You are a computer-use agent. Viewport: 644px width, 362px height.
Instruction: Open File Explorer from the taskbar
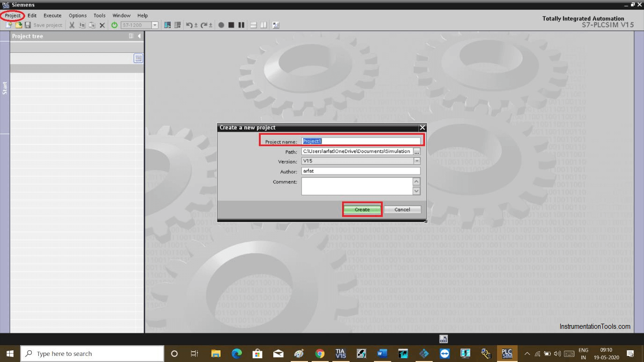tap(216, 354)
